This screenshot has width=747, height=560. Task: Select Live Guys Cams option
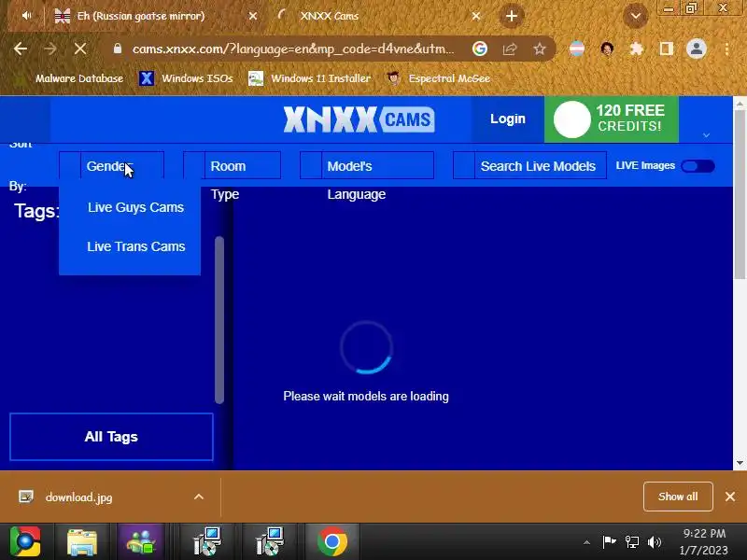point(135,207)
